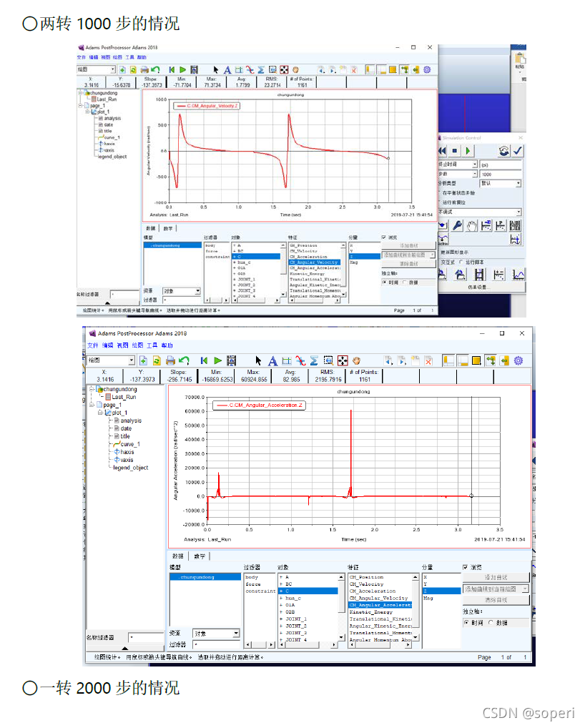Click 添加曲线 button in Angular Acceleration window
585x728 pixels.
pyautogui.click(x=496, y=577)
